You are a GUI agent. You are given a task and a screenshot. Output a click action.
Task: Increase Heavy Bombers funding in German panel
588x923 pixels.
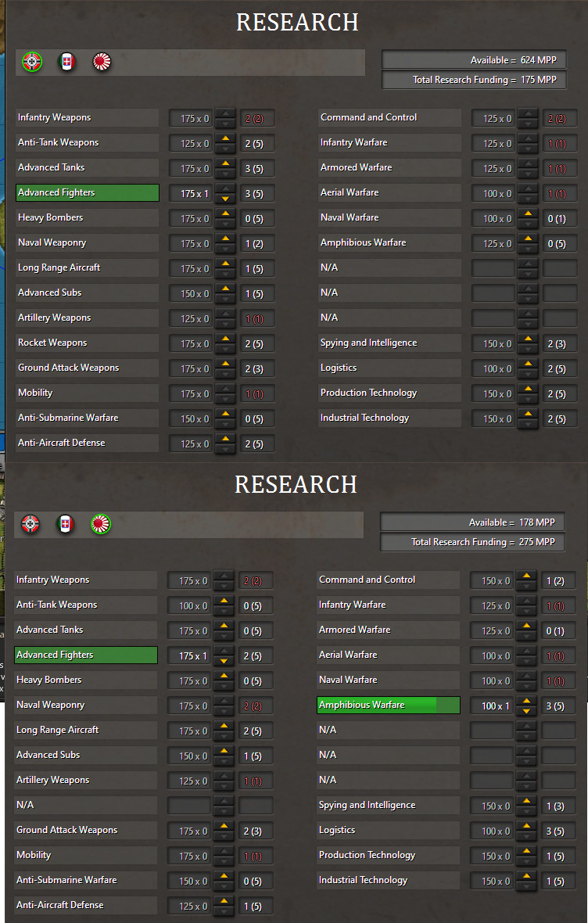225,214
